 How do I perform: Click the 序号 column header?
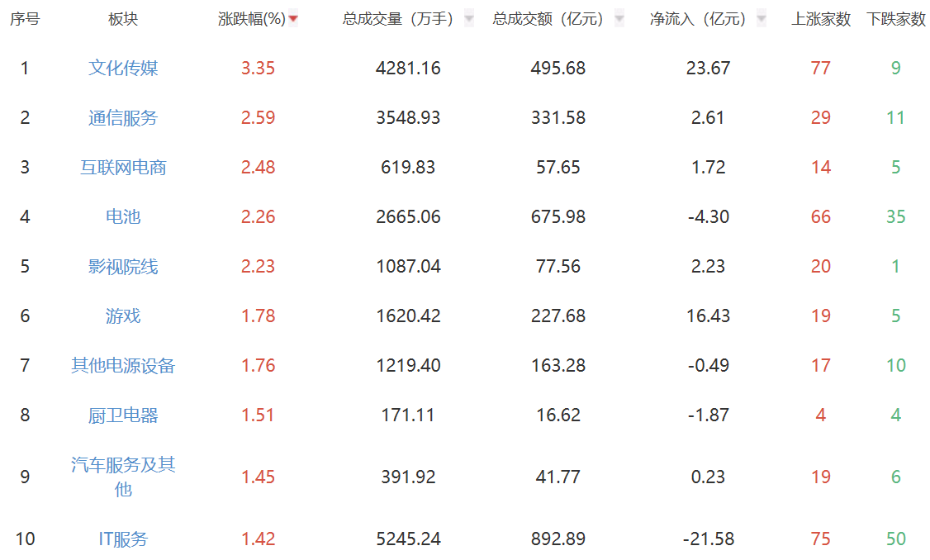click(x=25, y=19)
